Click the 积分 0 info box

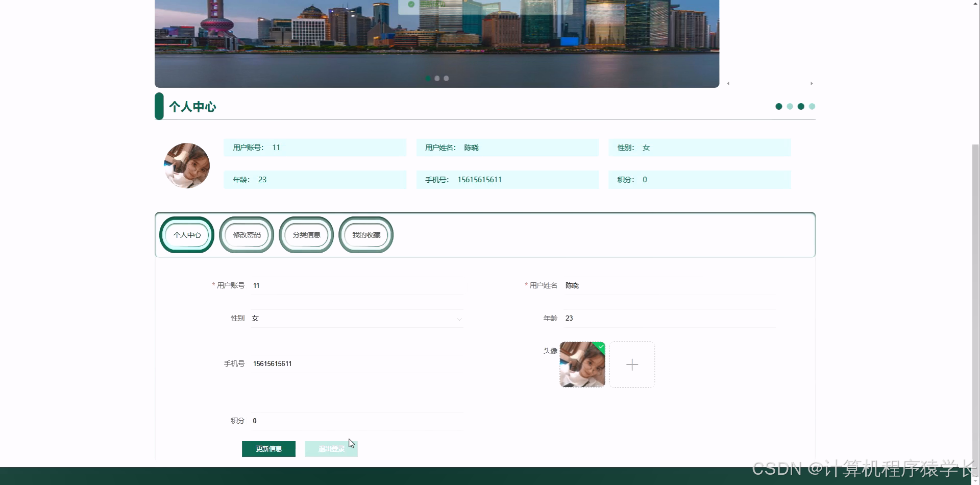700,180
